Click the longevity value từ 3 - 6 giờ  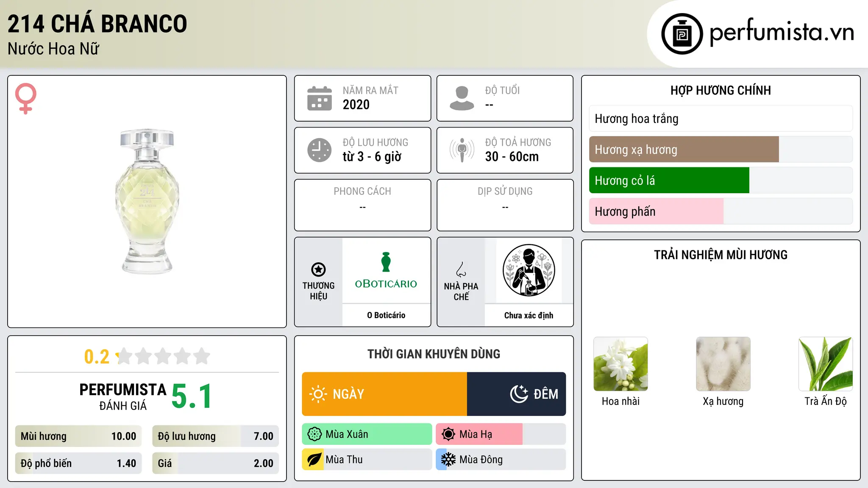pos(372,157)
